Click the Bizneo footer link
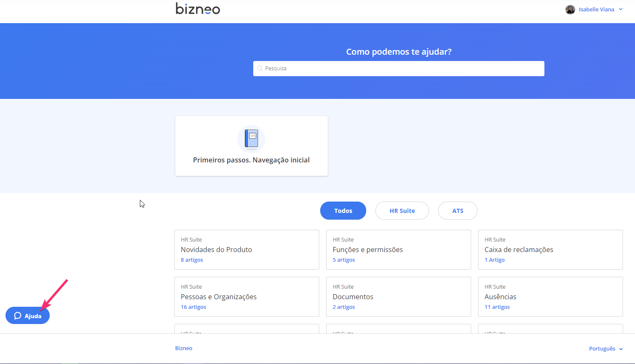 pos(184,348)
